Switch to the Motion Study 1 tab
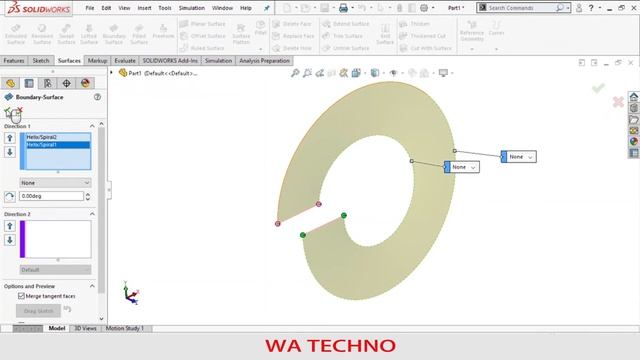The width and height of the screenshot is (640, 360). pos(124,328)
